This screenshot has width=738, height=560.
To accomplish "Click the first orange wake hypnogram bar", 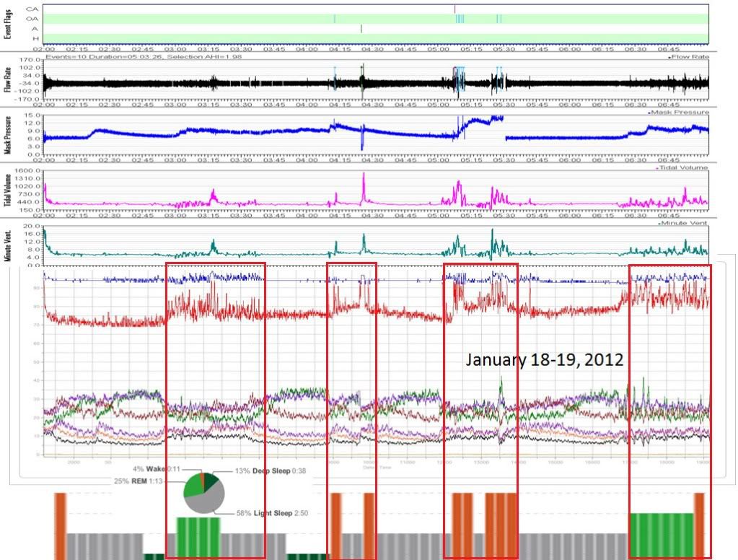I will click(60, 523).
